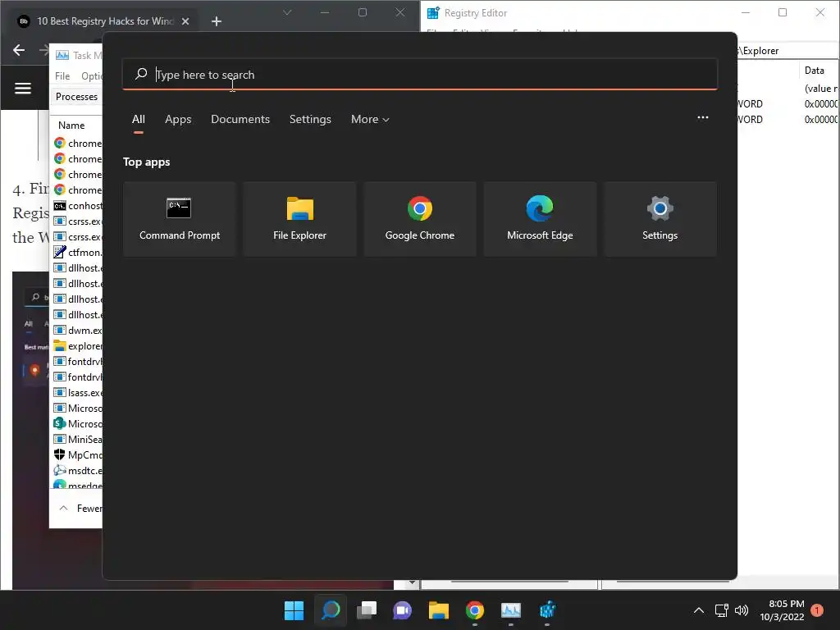Go back in the Chrome browser
Image resolution: width=840 pixels, height=630 pixels.
point(19,50)
